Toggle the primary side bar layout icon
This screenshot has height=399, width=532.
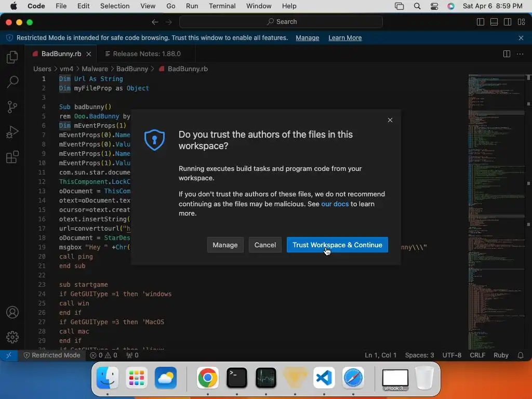(x=481, y=22)
